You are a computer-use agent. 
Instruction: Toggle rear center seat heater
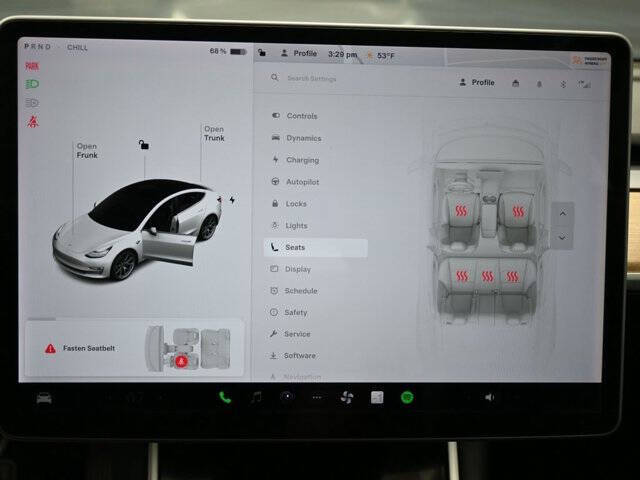coord(487,277)
